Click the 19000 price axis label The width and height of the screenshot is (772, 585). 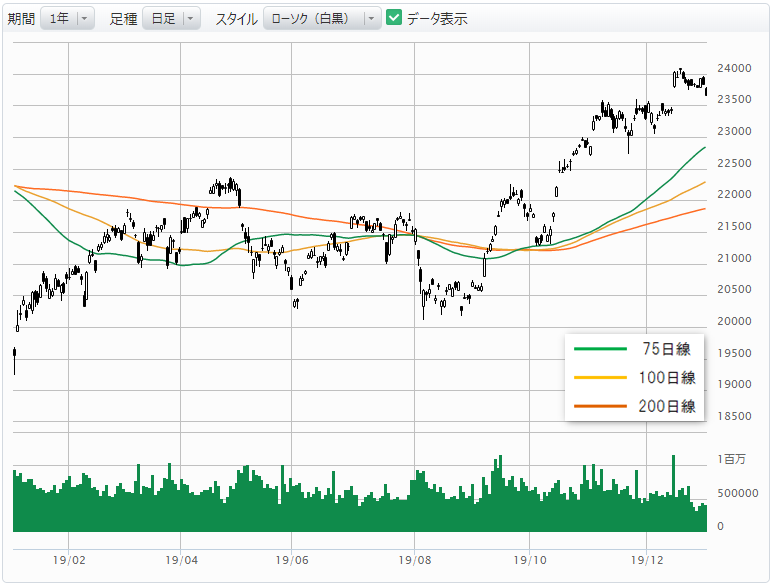click(734, 385)
